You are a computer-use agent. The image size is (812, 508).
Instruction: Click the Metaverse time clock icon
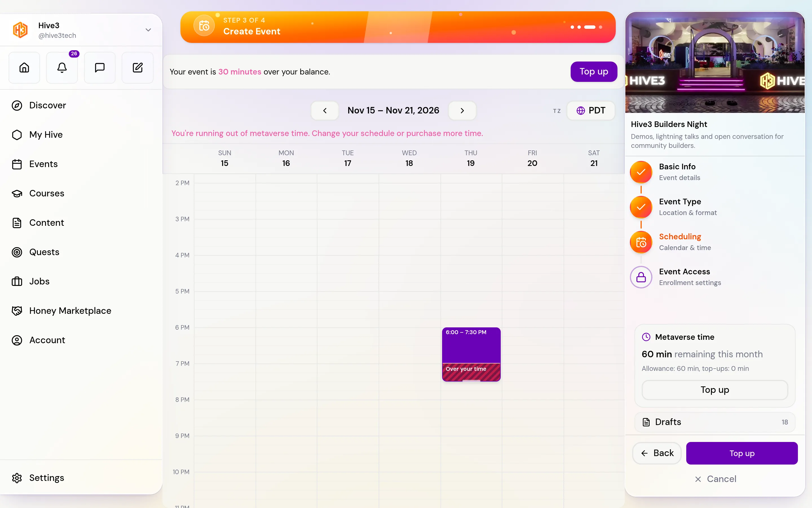tap(646, 337)
